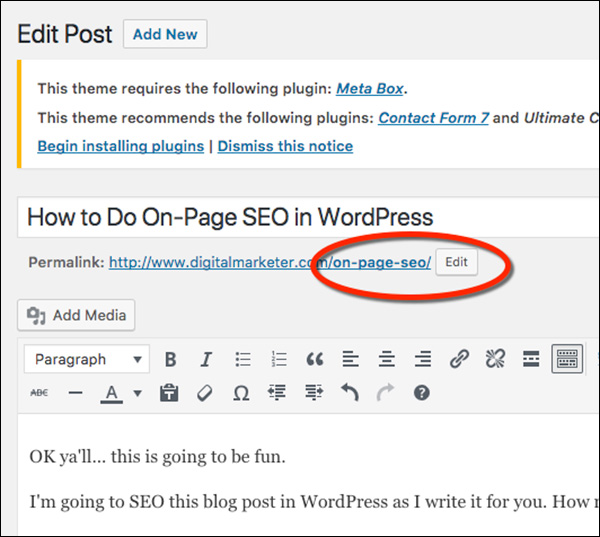Toggle bold formatting in editor toolbar
Image resolution: width=600 pixels, height=537 pixels.
[x=170, y=359]
